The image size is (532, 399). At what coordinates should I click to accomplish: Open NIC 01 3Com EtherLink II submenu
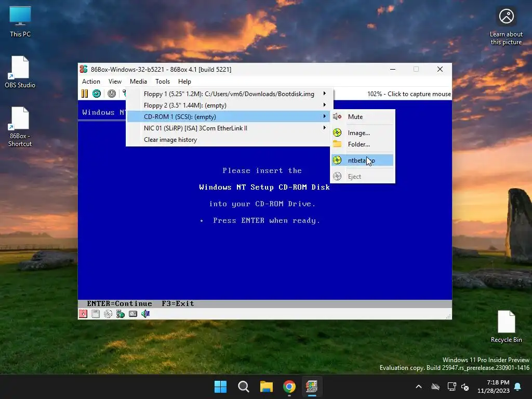(229, 128)
